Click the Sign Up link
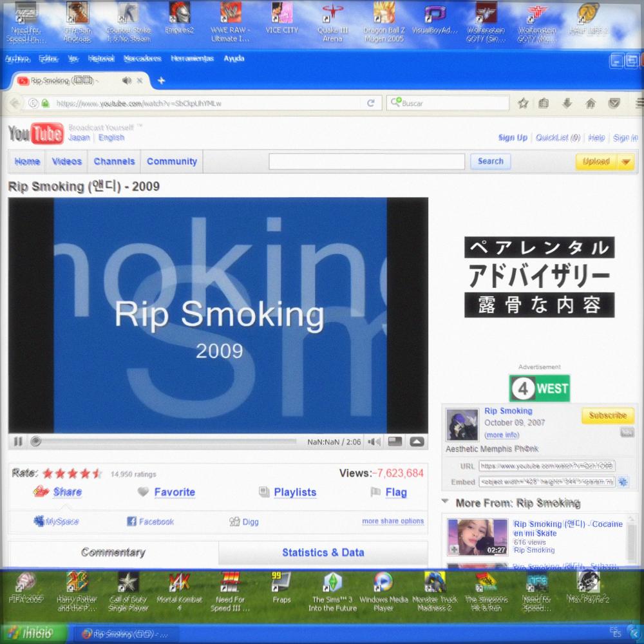Image resolution: width=644 pixels, height=644 pixels. click(512, 138)
